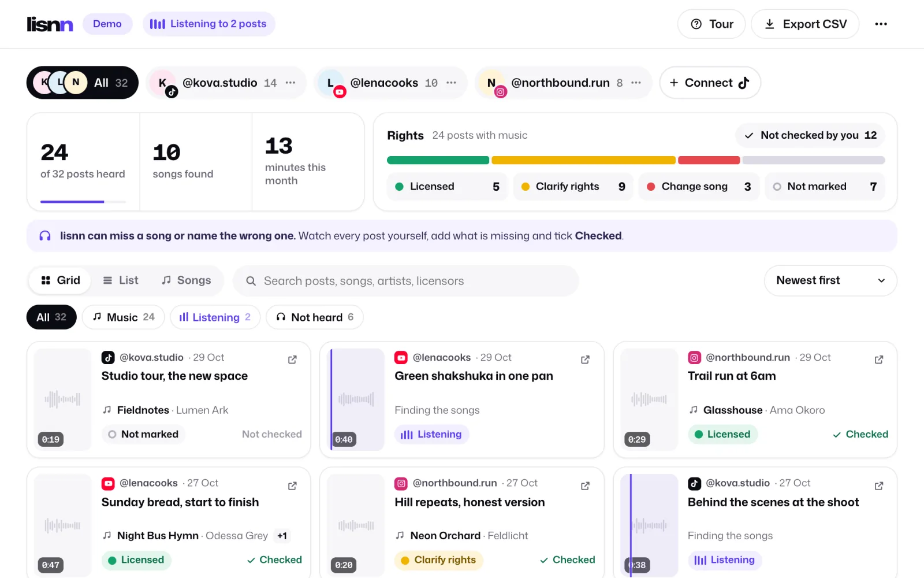
Task: Click the red Change song segment of rights bar
Action: tap(709, 160)
